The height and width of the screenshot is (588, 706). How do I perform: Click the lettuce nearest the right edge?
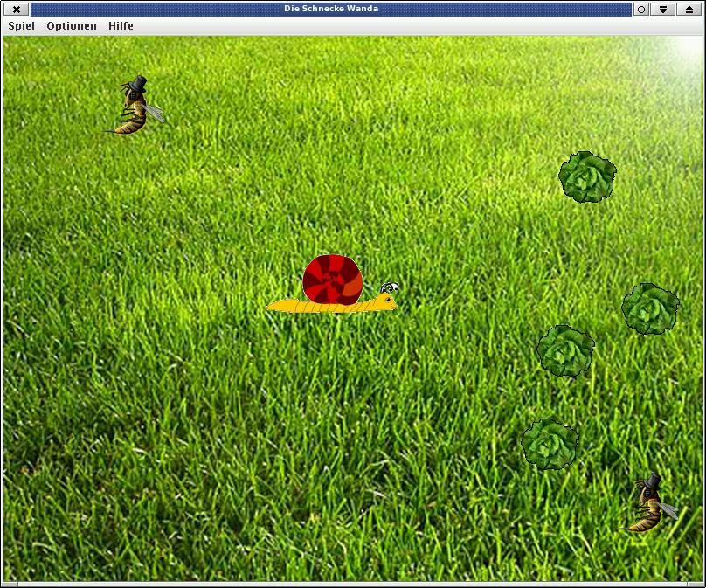coord(650,309)
